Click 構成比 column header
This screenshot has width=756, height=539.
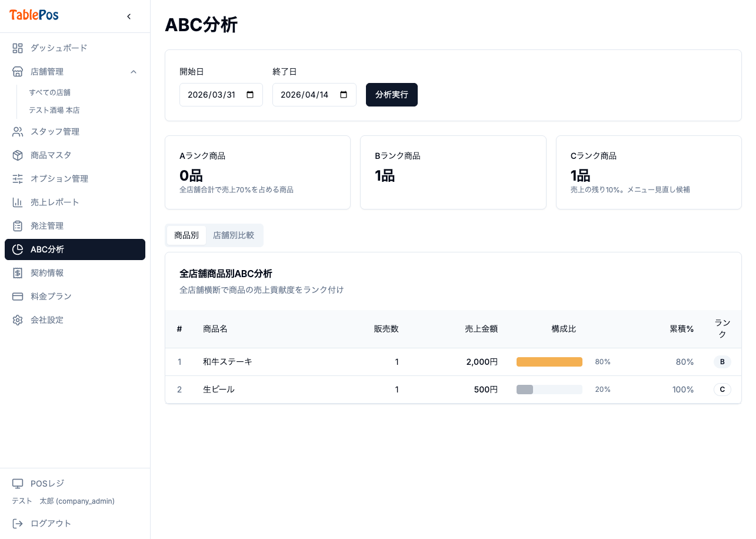[564, 329]
